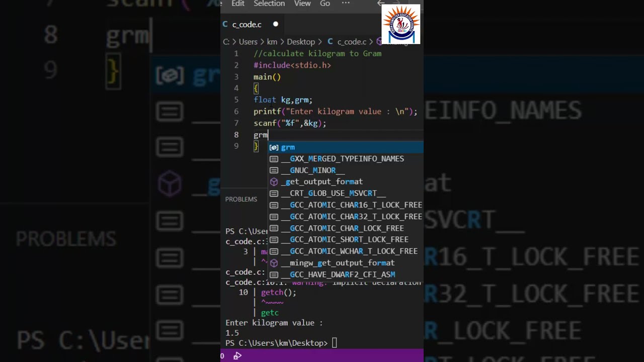644x362 pixels.
Task: Choose __GCC_ATOMIC_CHAR_LOCK_FREE suggestion
Action: 346,228
